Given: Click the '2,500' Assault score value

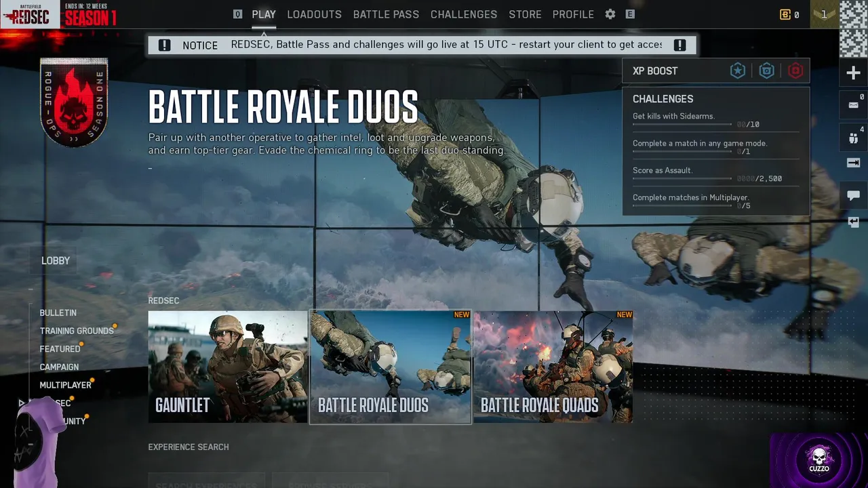Looking at the screenshot, I should pyautogui.click(x=770, y=179).
